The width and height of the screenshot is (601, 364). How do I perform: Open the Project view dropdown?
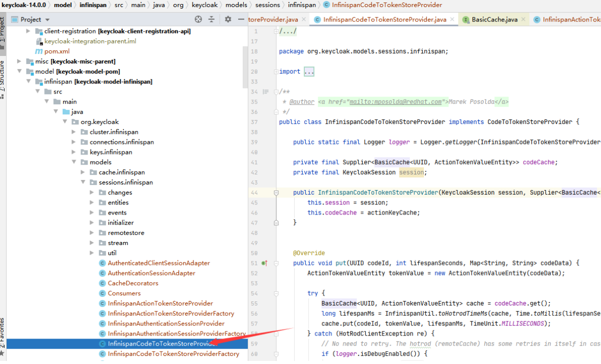47,19
